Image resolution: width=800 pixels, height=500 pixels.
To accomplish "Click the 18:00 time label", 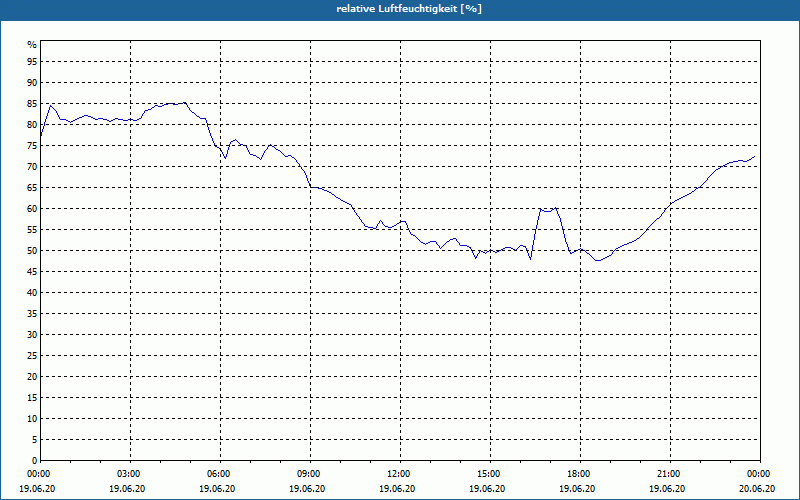I will 581,474.
